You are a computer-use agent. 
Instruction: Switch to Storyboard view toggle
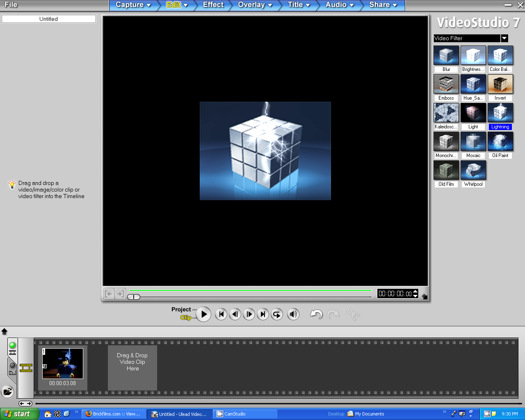12,348
